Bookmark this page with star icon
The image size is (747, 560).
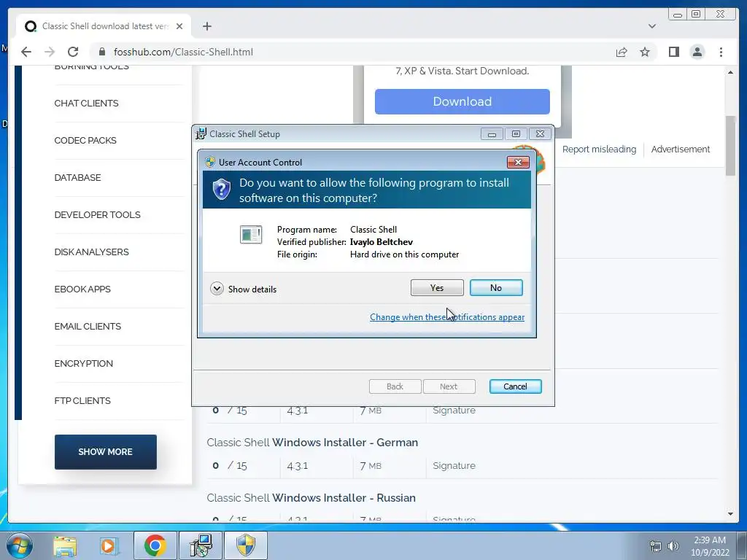pos(645,52)
